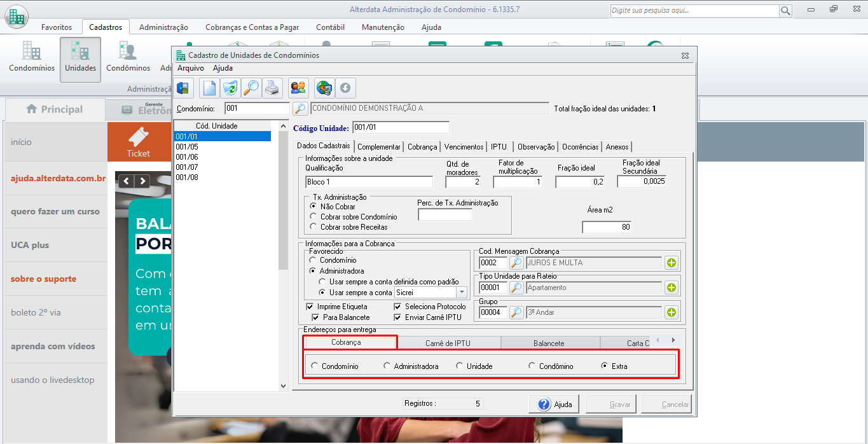868x444 pixels.
Task: Click the exit door icon in toolbar
Action: click(184, 88)
